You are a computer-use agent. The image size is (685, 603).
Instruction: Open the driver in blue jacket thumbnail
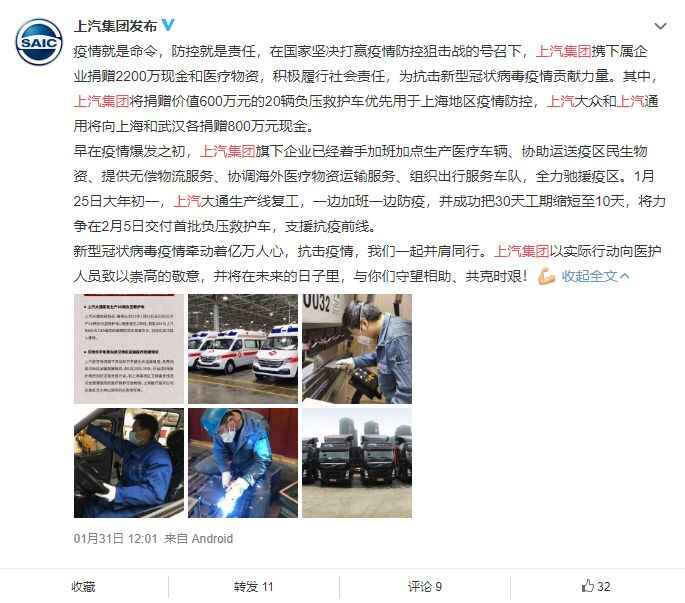129,463
